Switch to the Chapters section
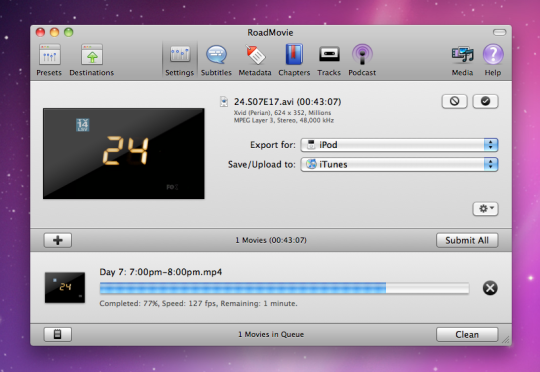The image size is (540, 372). click(x=294, y=60)
